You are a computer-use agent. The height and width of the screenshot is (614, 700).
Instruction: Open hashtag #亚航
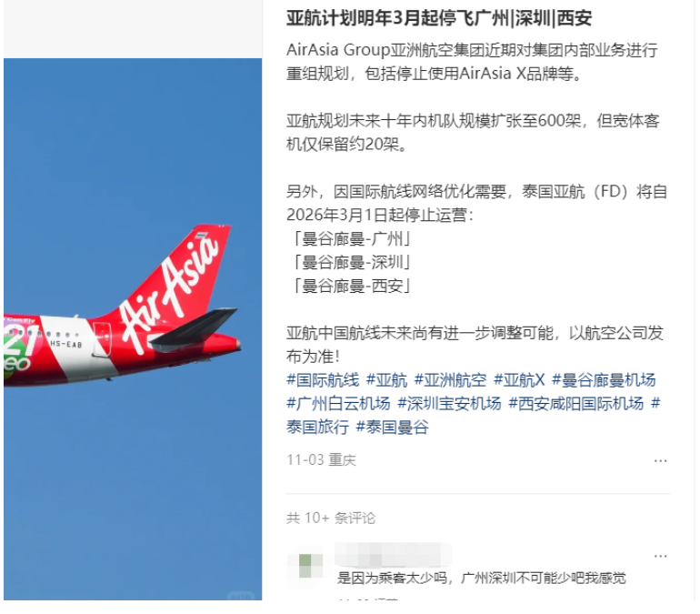(x=386, y=380)
